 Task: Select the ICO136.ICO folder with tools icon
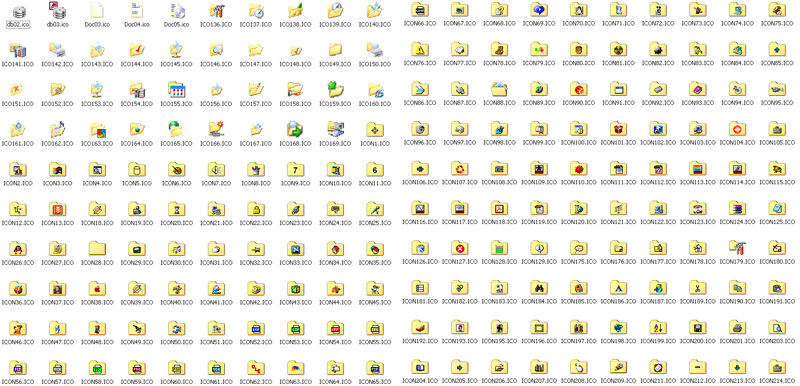[x=216, y=11]
